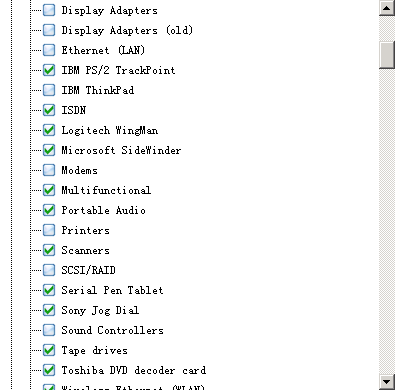Uncheck the Logitech WingMan checkbox
This screenshot has height=390, width=395.
coord(49,130)
